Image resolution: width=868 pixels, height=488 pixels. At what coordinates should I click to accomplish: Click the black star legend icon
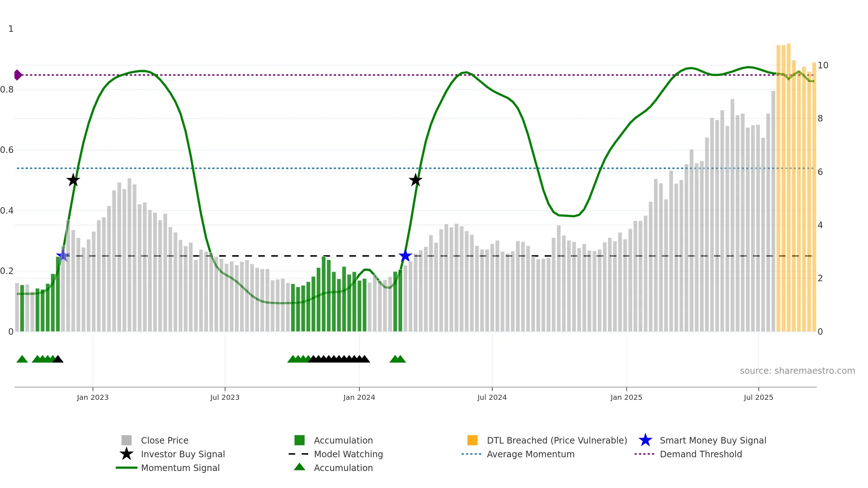click(x=127, y=454)
